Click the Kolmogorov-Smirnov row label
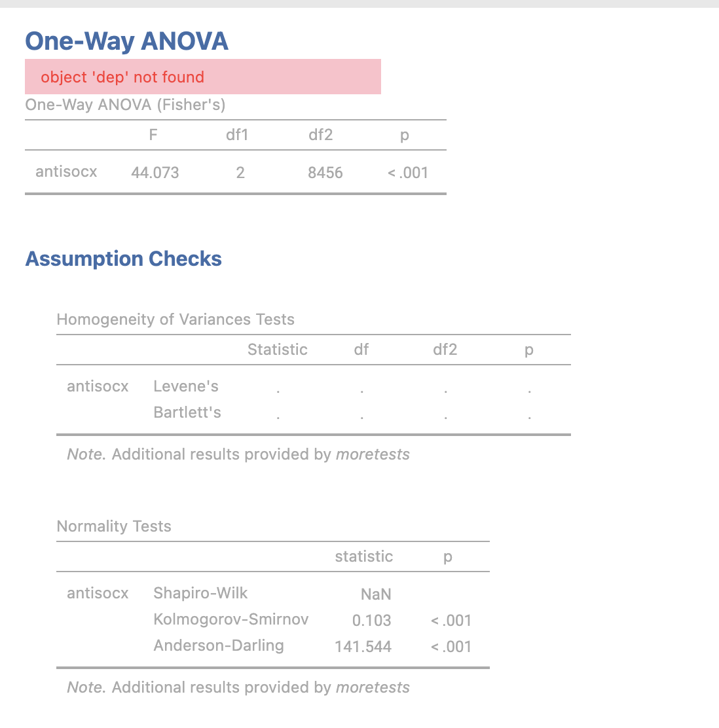Screen dimensions: 719x728 tap(231, 619)
